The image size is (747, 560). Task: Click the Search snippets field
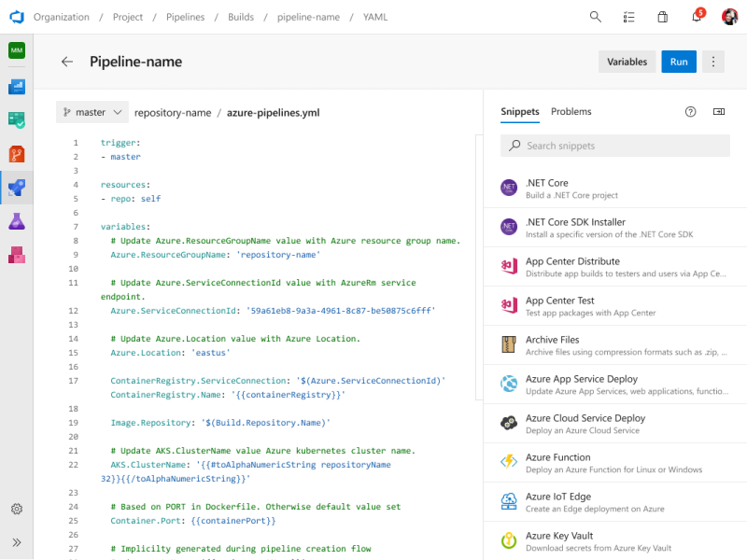pyautogui.click(x=615, y=146)
